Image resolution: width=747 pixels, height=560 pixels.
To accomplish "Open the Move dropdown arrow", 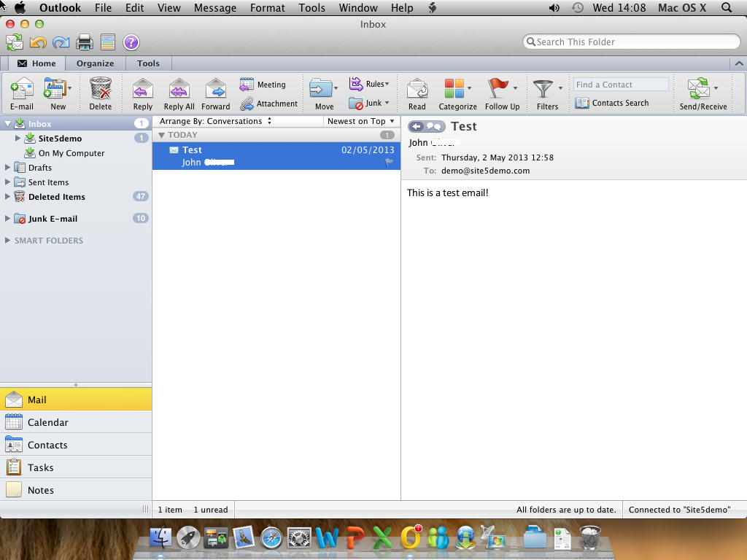I will click(x=336, y=88).
